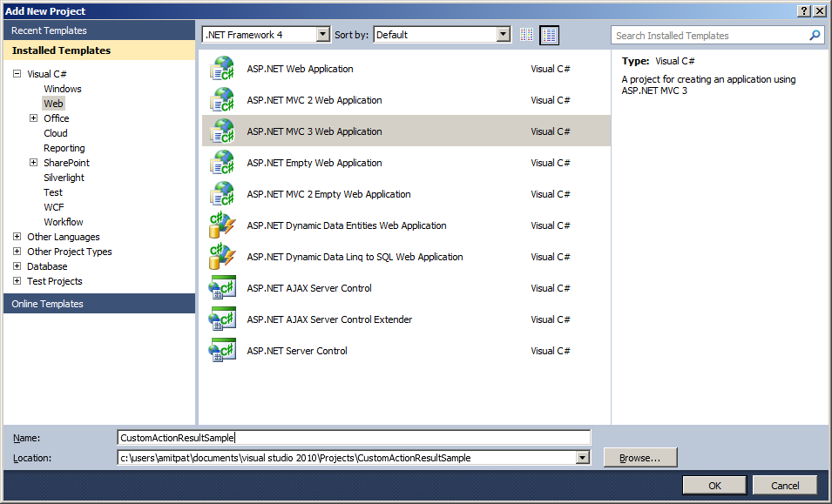The image size is (832, 504).
Task: Click the Cancel button
Action: pos(785,486)
